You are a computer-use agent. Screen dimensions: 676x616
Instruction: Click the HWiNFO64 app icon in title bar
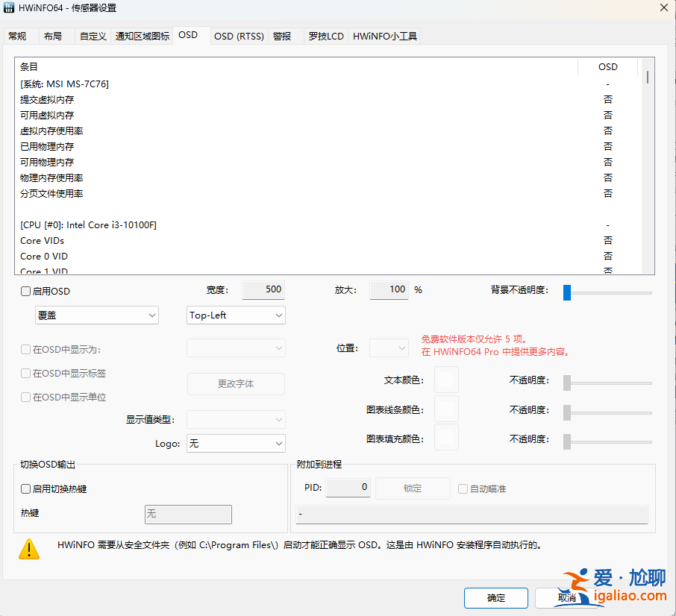[10, 7]
